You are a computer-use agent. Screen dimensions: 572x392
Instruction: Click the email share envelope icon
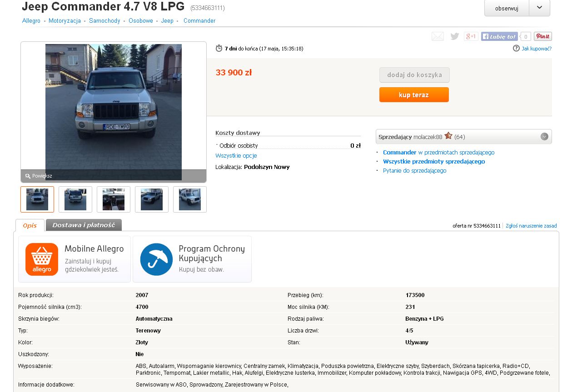pos(438,36)
